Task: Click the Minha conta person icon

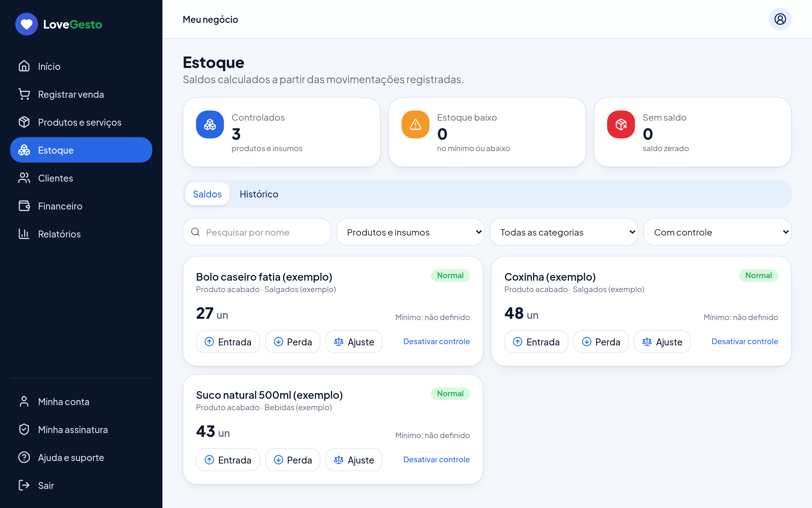Action: pyautogui.click(x=24, y=402)
